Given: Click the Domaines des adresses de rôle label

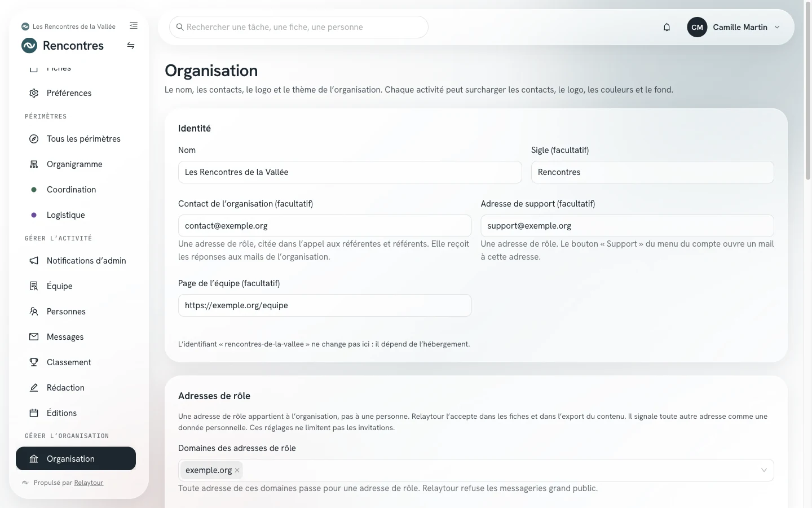Looking at the screenshot, I should point(237,448).
